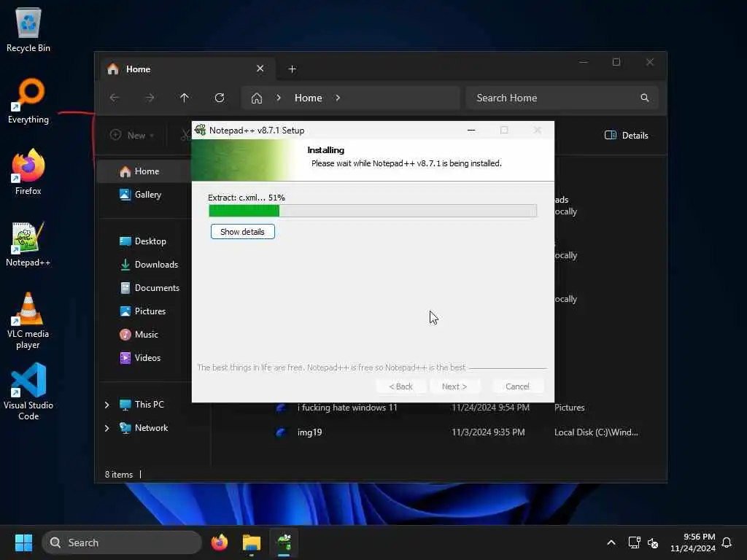The height and width of the screenshot is (560, 747).
Task: Go back in File Explorer
Action: point(115,98)
